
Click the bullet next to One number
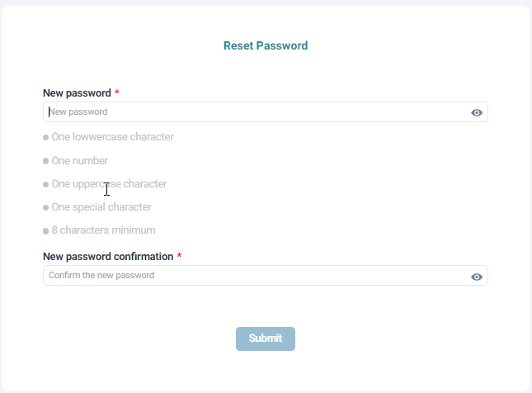(x=46, y=161)
